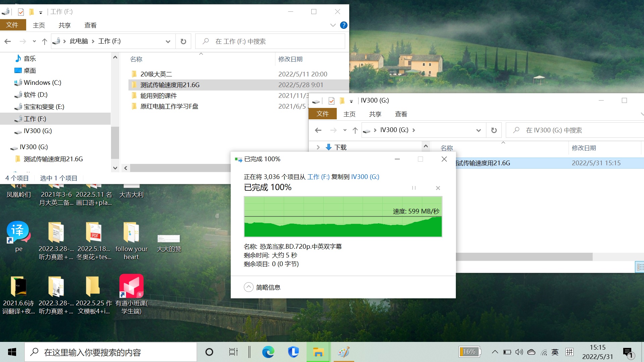Click the taskbar search box
The width and height of the screenshot is (644, 362).
point(111,352)
